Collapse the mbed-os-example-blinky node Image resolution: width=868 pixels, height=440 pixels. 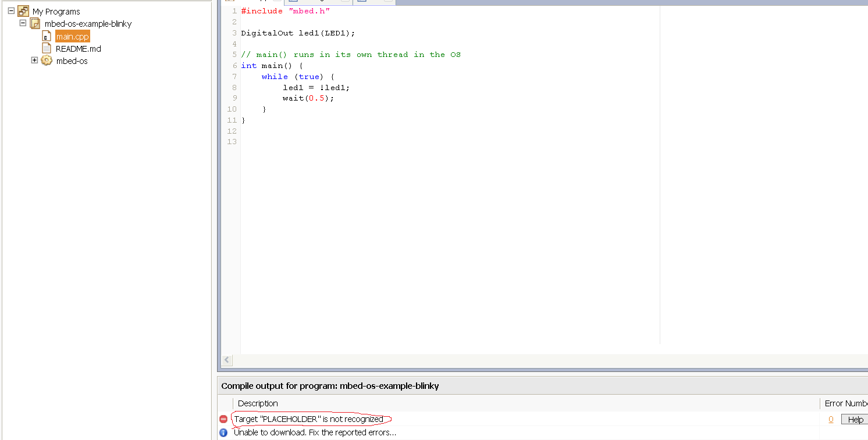click(x=23, y=23)
